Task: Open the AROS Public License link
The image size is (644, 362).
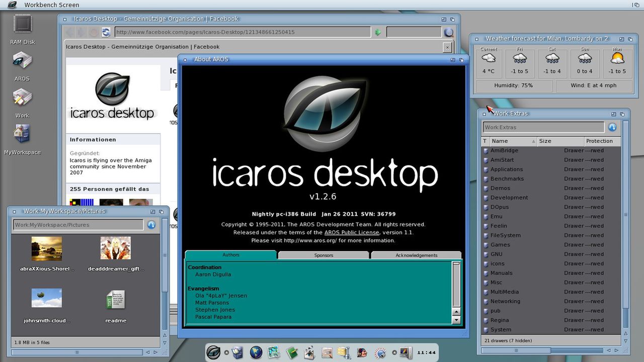Action: pyautogui.click(x=352, y=232)
